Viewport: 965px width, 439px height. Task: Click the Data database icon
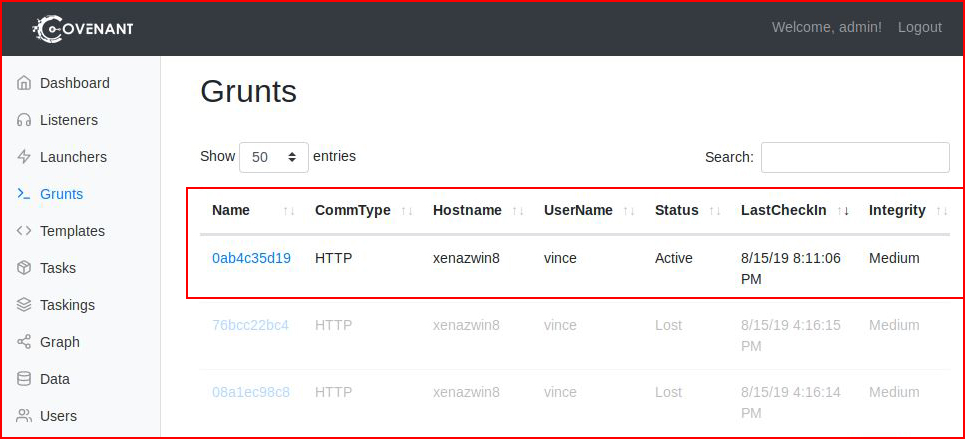24,379
